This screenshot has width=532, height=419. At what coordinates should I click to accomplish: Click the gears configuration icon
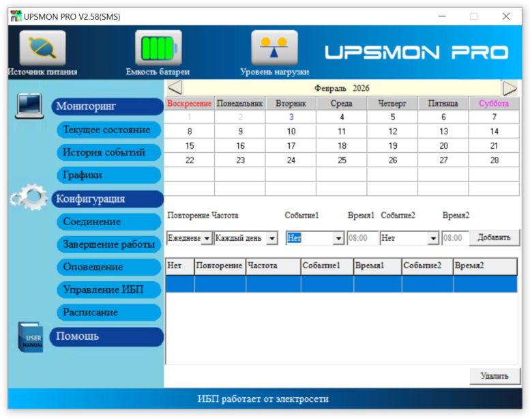click(29, 197)
